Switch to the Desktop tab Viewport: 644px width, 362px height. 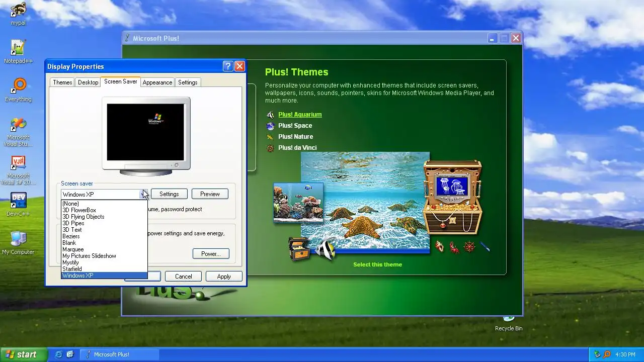click(x=88, y=82)
